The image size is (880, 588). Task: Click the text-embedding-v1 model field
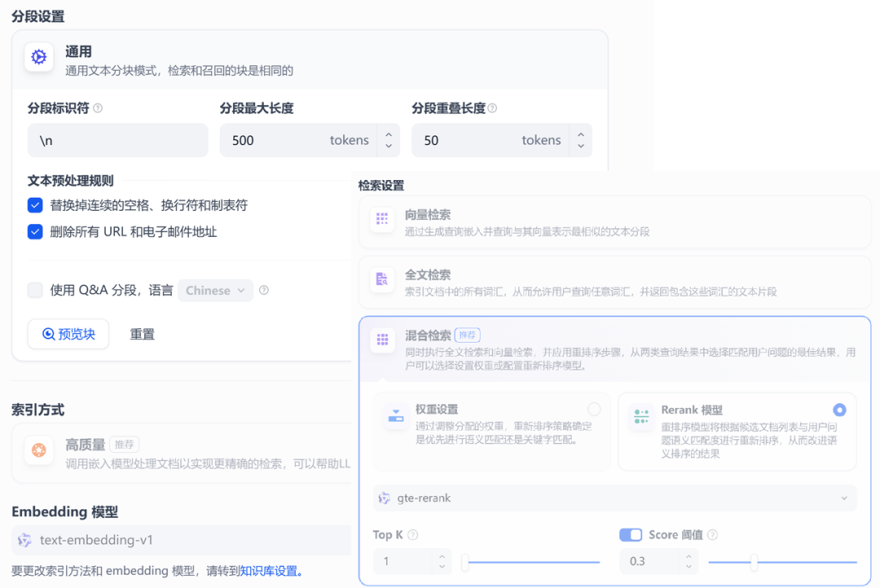[181, 540]
